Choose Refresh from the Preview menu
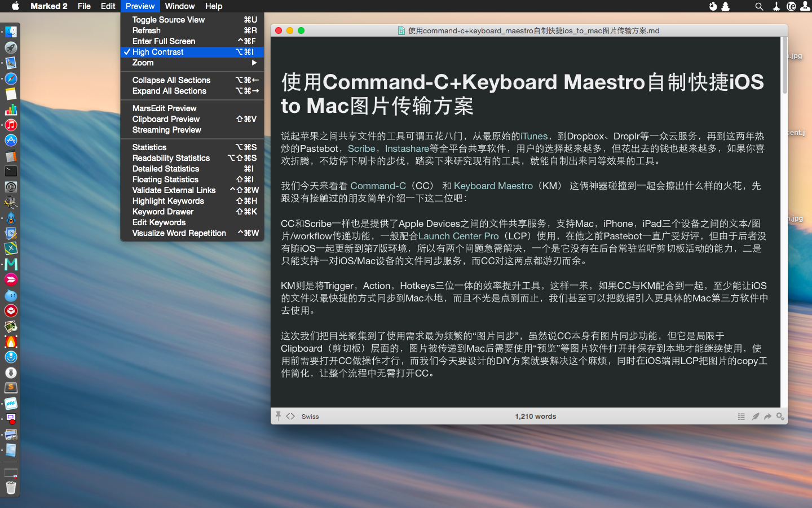Screen dimensions: 812x508 coord(192,30)
